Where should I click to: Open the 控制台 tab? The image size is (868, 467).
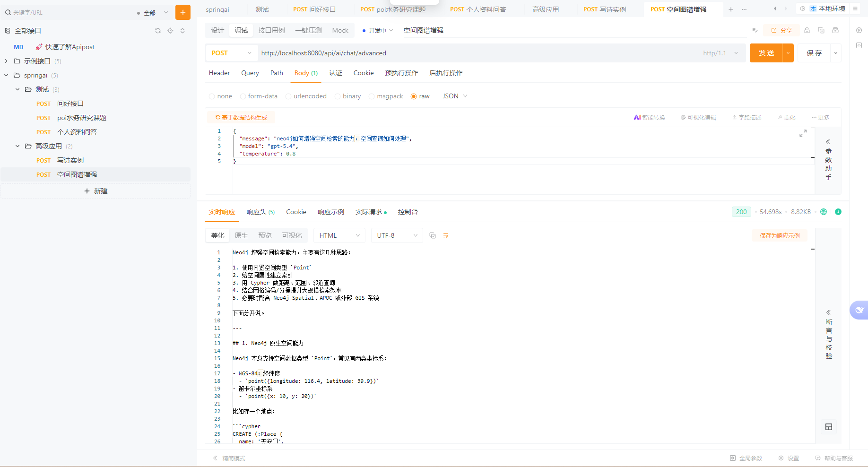click(408, 212)
